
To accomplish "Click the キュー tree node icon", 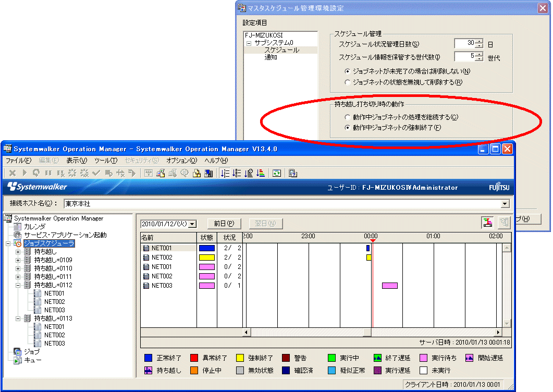I will (x=17, y=360).
